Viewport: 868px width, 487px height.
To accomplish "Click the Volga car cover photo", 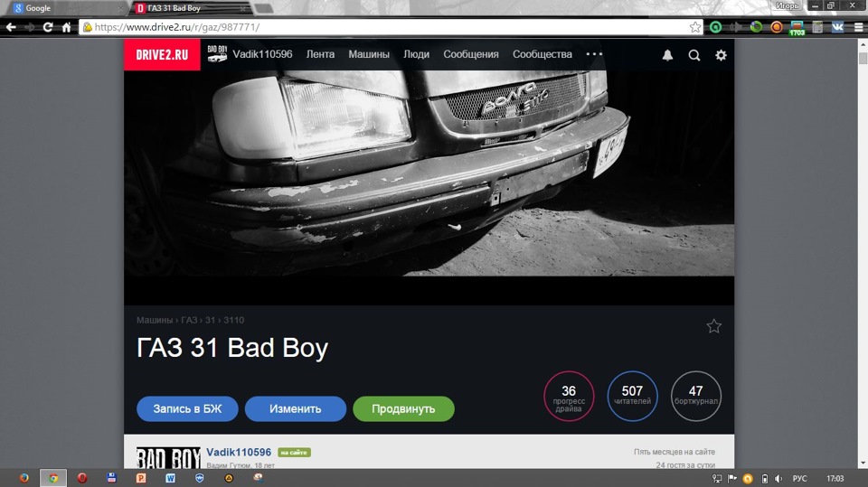I will (x=429, y=173).
